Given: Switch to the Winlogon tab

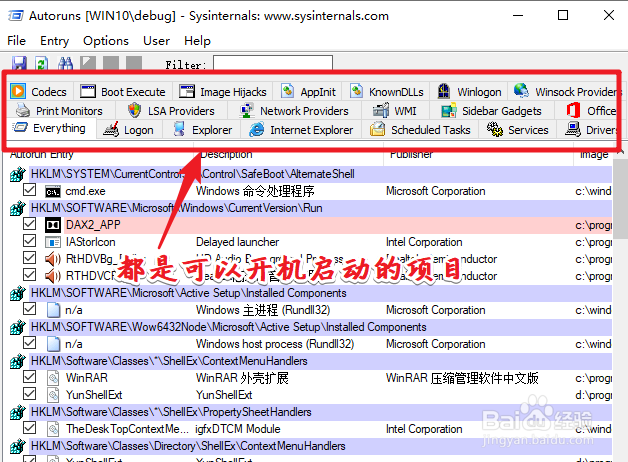Looking at the screenshot, I should tap(469, 92).
